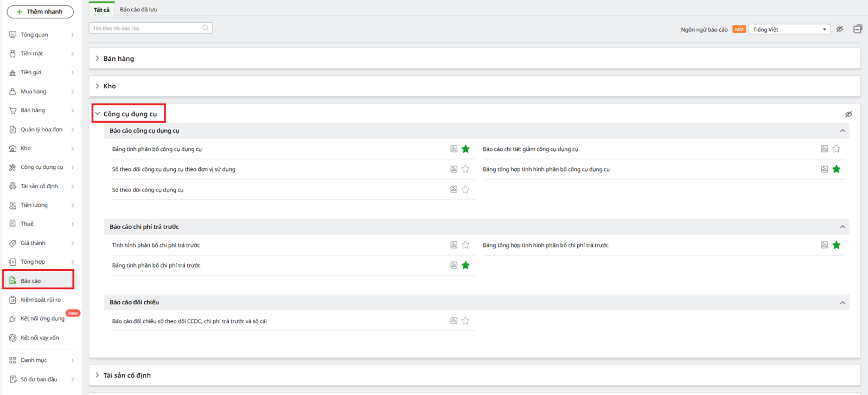Switch to Báo cáo đã lưu tab
The height and width of the screenshot is (395, 868).
[138, 10]
